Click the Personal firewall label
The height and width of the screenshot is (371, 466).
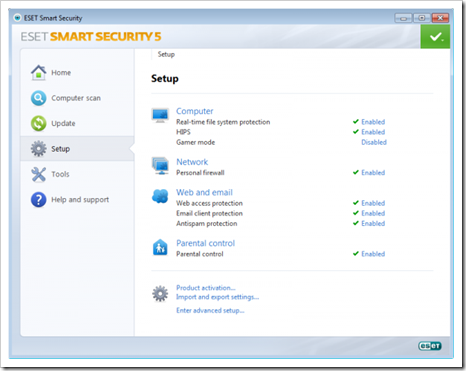(x=200, y=173)
